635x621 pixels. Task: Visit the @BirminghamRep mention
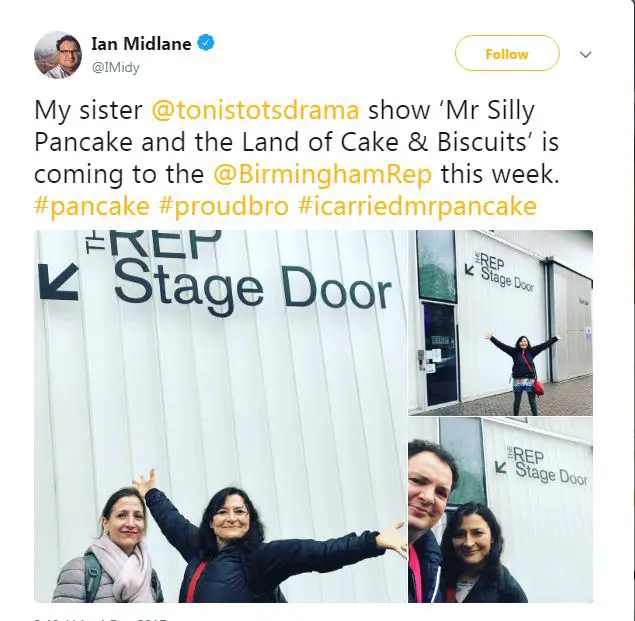tap(323, 174)
